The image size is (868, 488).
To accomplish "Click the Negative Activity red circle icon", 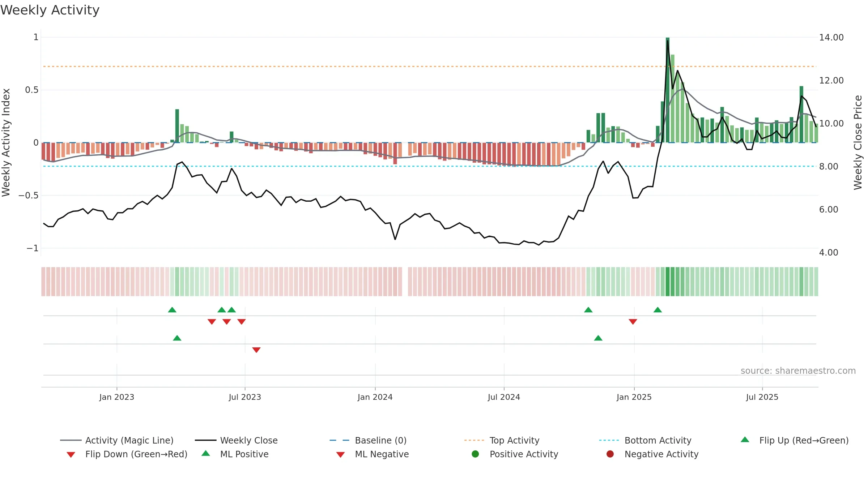I will pyautogui.click(x=610, y=454).
